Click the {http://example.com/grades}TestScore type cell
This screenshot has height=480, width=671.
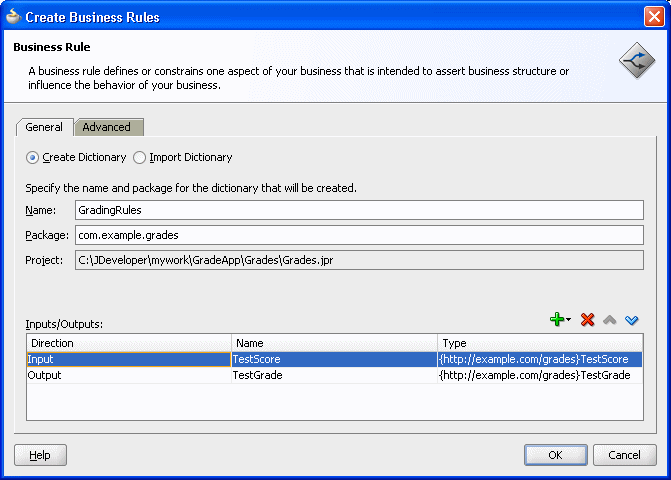point(540,359)
